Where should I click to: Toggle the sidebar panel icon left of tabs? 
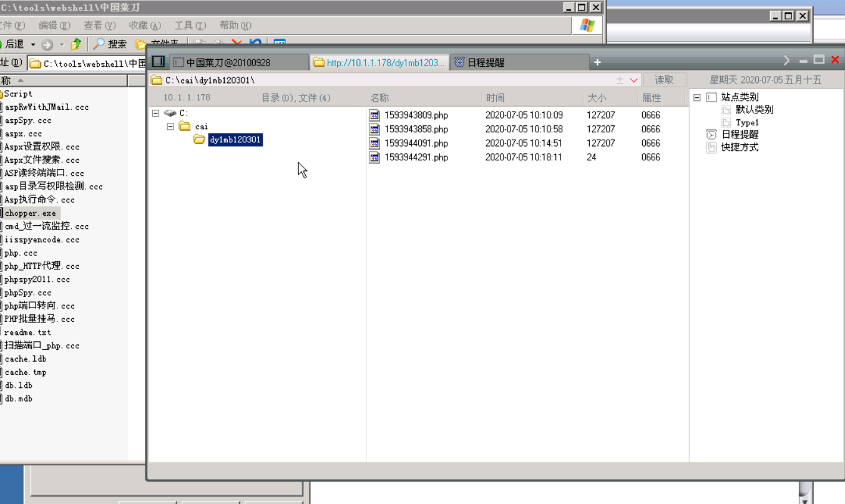[159, 61]
